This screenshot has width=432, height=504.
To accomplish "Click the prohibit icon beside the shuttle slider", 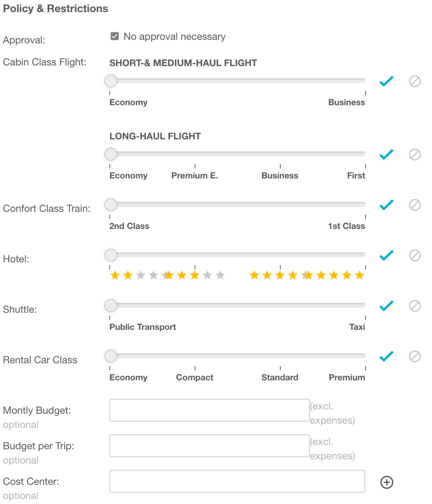I will 415,306.
